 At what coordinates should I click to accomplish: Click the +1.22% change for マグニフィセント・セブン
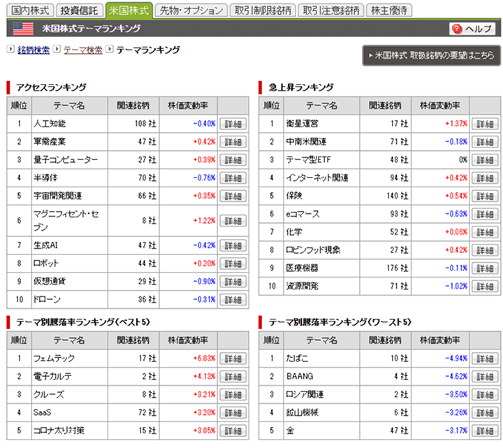[x=204, y=221]
